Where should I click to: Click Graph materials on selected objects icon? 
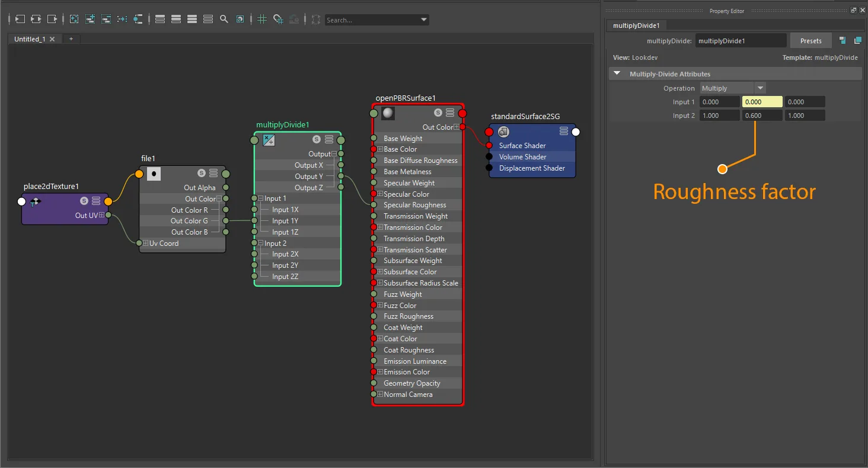pos(138,19)
